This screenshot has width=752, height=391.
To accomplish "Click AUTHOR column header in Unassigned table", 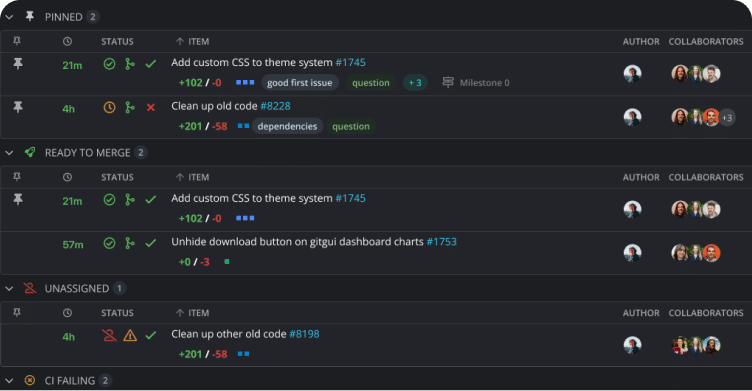I will pos(641,313).
